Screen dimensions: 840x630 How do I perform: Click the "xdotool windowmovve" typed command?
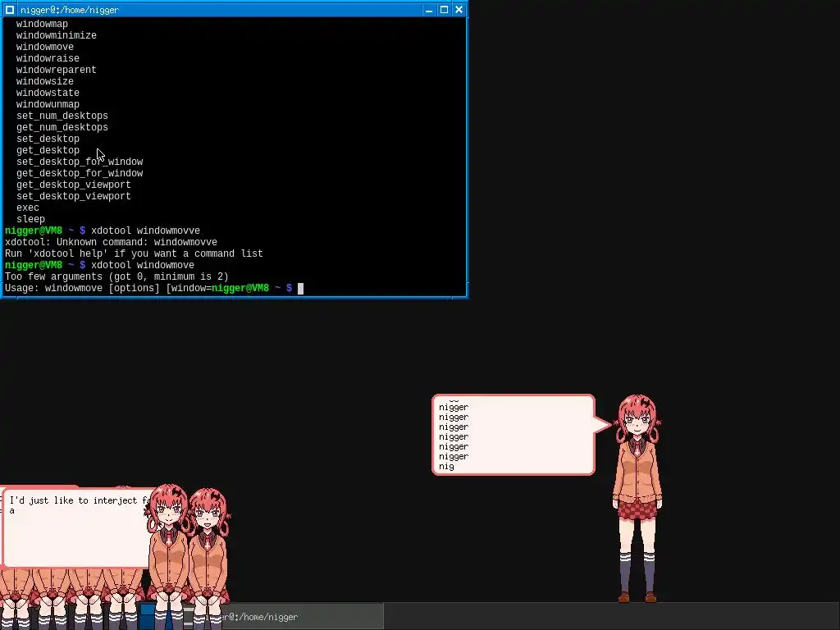pos(146,231)
